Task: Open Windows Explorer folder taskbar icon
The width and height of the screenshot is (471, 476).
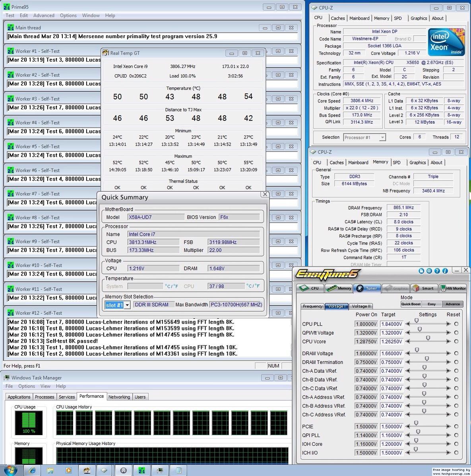Action: (x=50, y=470)
